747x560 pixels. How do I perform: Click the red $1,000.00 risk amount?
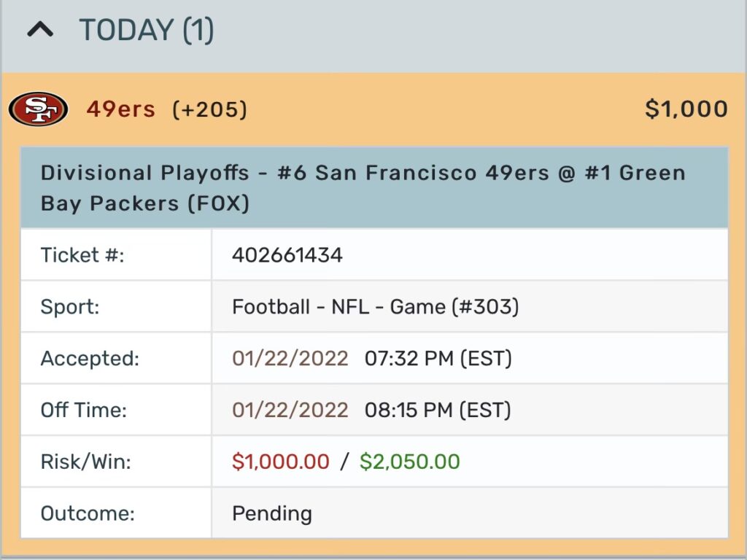pos(281,462)
